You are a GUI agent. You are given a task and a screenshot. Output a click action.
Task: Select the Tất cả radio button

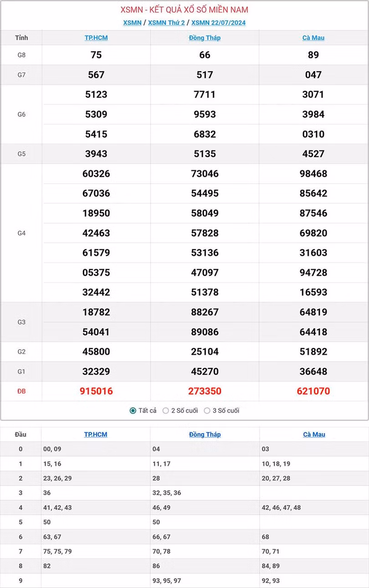click(x=133, y=411)
